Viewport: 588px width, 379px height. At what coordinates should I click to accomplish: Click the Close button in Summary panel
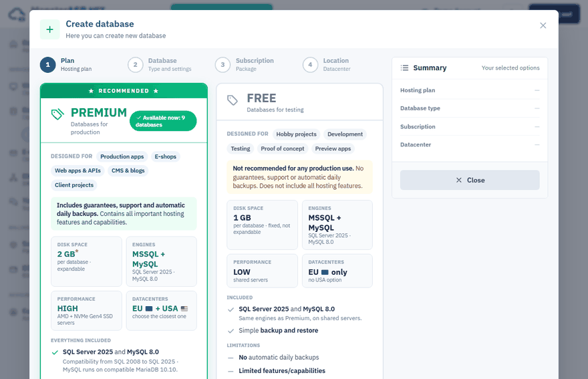click(470, 180)
